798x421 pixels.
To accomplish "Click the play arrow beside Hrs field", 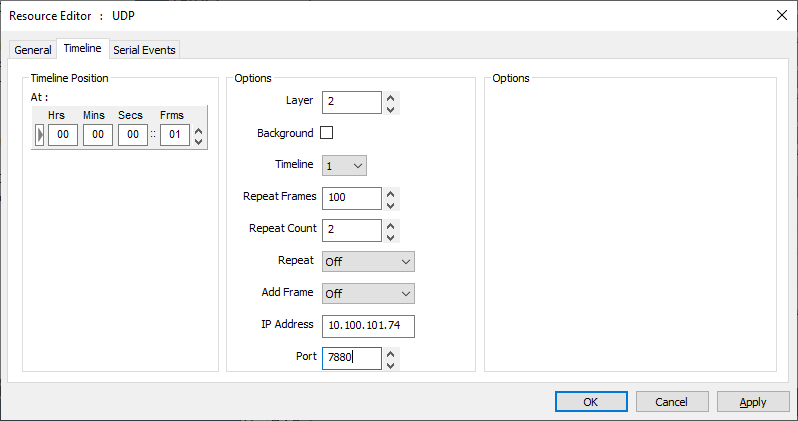I will pyautogui.click(x=40, y=135).
